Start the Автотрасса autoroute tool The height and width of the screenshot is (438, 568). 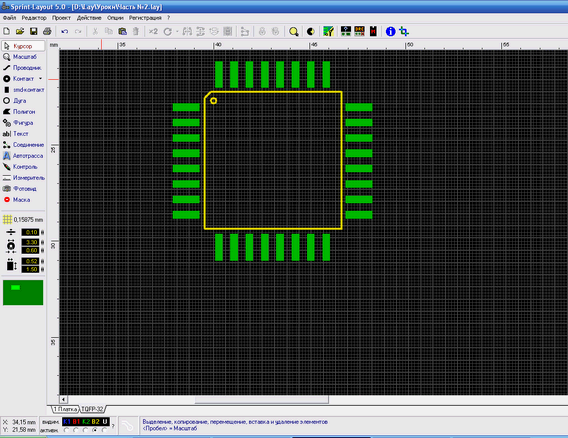23,156
